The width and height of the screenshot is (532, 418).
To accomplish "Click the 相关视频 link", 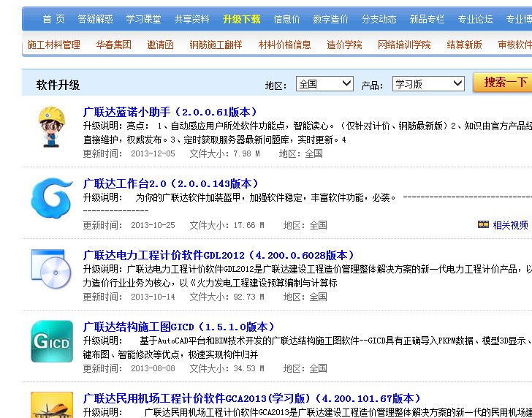I will 510,225.
